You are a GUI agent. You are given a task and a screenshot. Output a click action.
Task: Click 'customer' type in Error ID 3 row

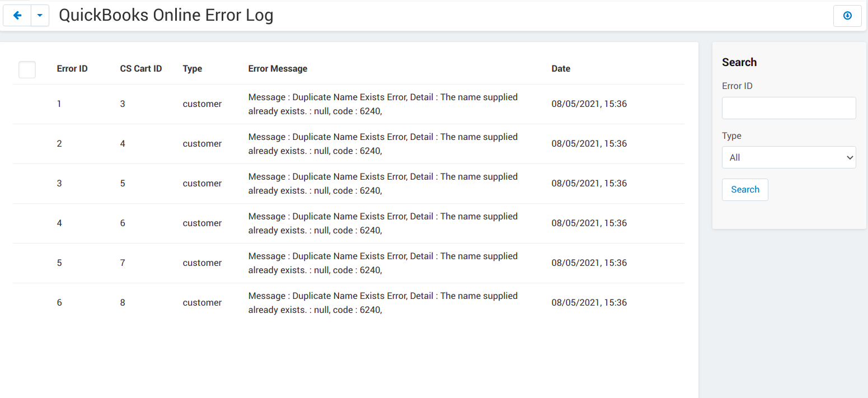point(202,184)
